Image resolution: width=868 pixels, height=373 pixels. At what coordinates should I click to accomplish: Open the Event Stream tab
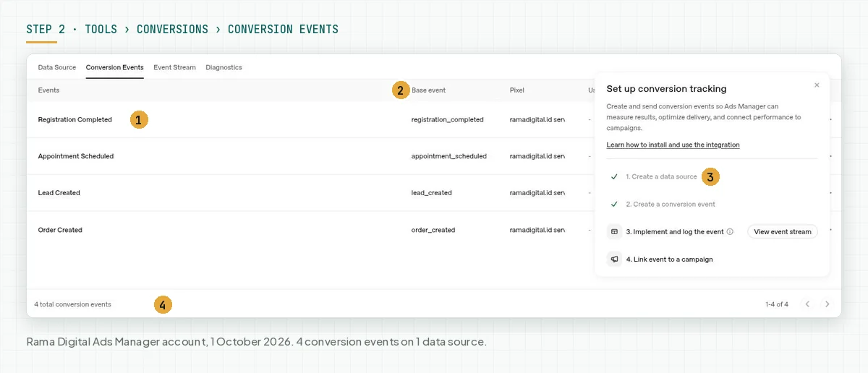[174, 67]
